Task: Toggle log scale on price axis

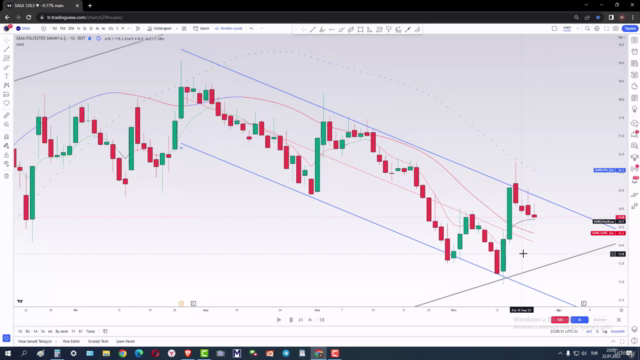Action: pos(605,331)
